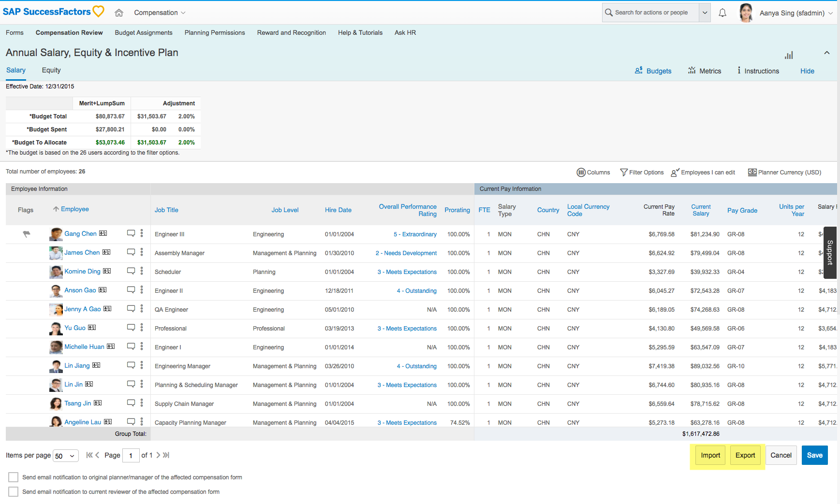Click the page number input field
The width and height of the screenshot is (840, 504).
click(131, 456)
